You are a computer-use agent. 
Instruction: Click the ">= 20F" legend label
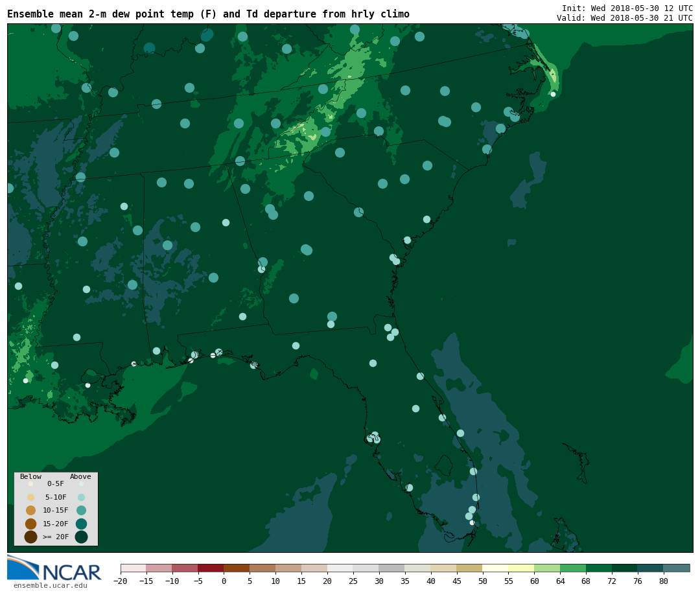tap(56, 537)
